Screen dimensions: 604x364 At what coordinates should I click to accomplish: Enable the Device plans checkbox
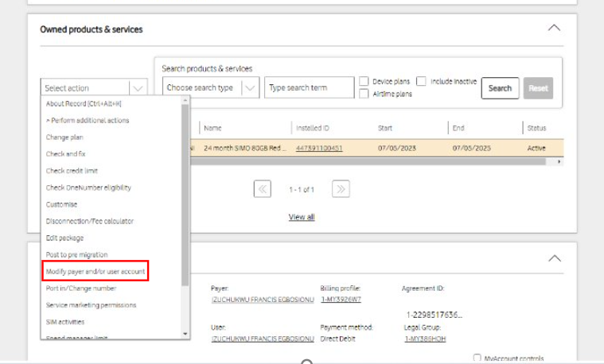[364, 81]
